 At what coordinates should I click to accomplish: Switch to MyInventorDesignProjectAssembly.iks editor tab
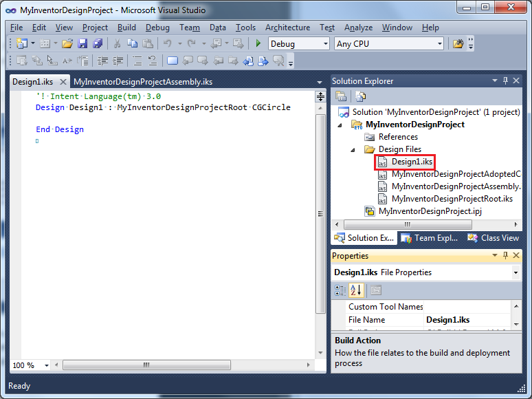click(143, 82)
